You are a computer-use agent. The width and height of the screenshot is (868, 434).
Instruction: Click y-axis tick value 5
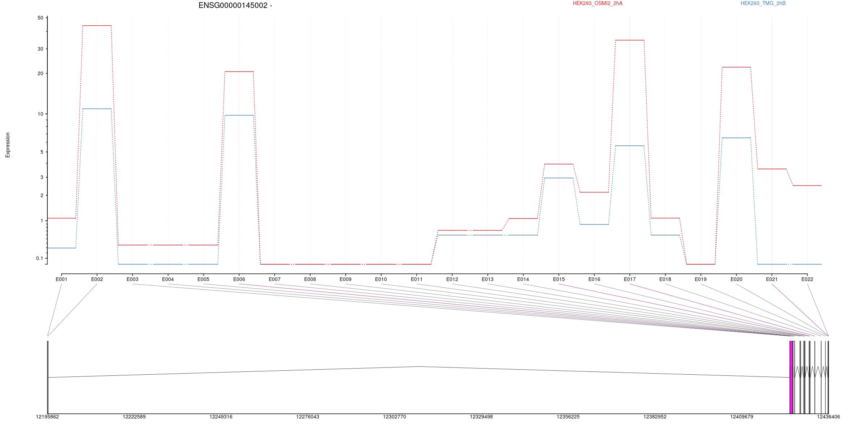(42, 152)
